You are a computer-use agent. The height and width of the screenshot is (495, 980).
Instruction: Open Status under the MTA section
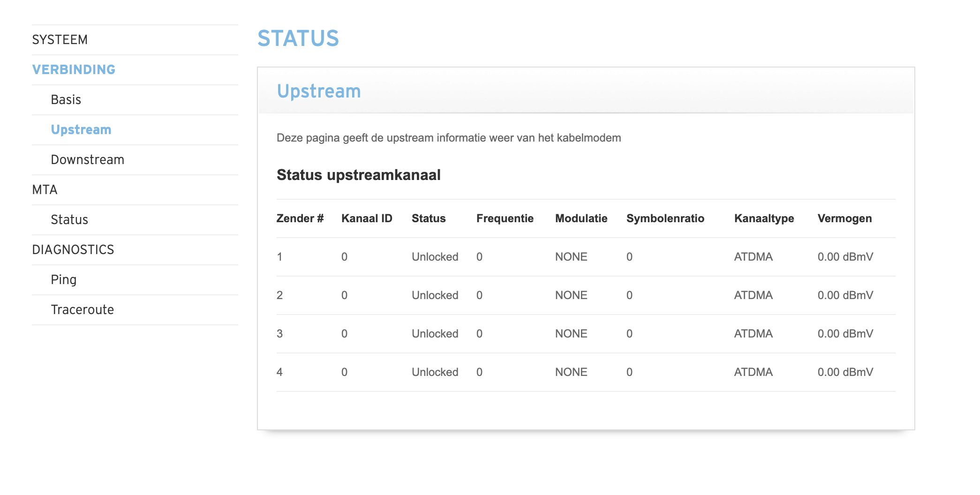point(69,220)
